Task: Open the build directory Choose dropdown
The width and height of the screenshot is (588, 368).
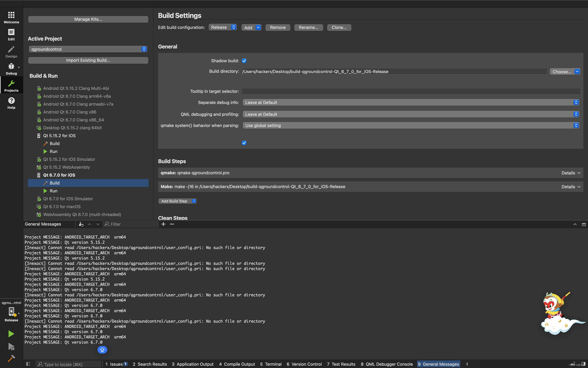Action: (x=565, y=72)
